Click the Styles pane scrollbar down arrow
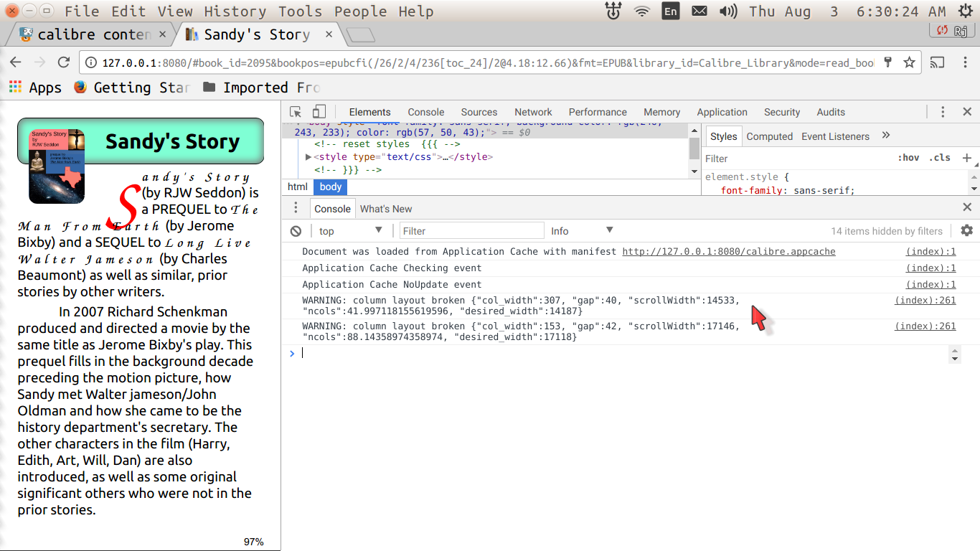The width and height of the screenshot is (980, 551). pos(974,189)
